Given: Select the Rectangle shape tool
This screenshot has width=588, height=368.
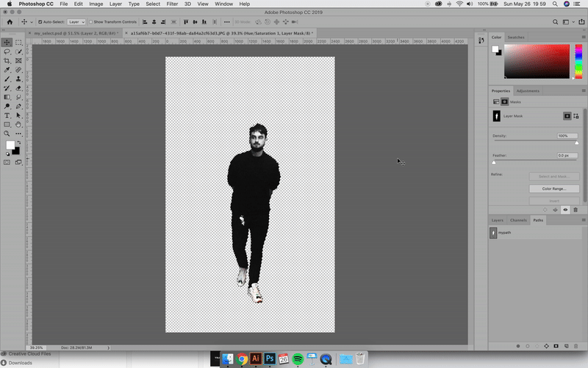Looking at the screenshot, I should point(7,124).
